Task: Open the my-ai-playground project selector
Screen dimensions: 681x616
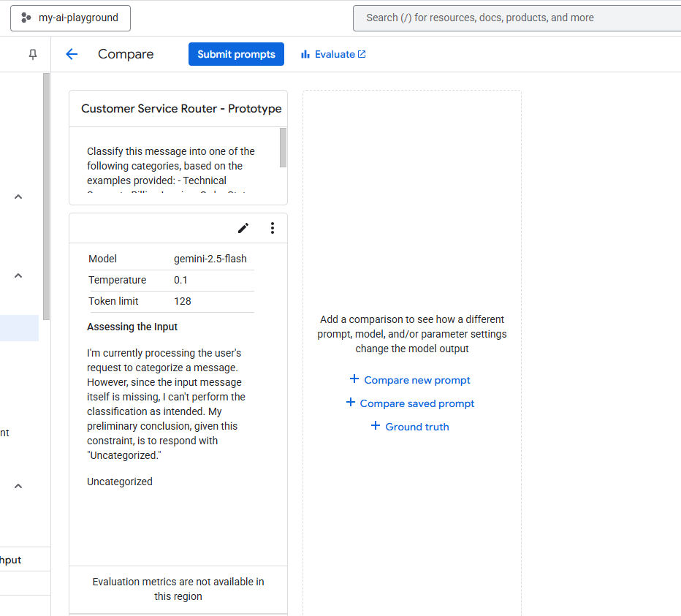Action: (70, 18)
